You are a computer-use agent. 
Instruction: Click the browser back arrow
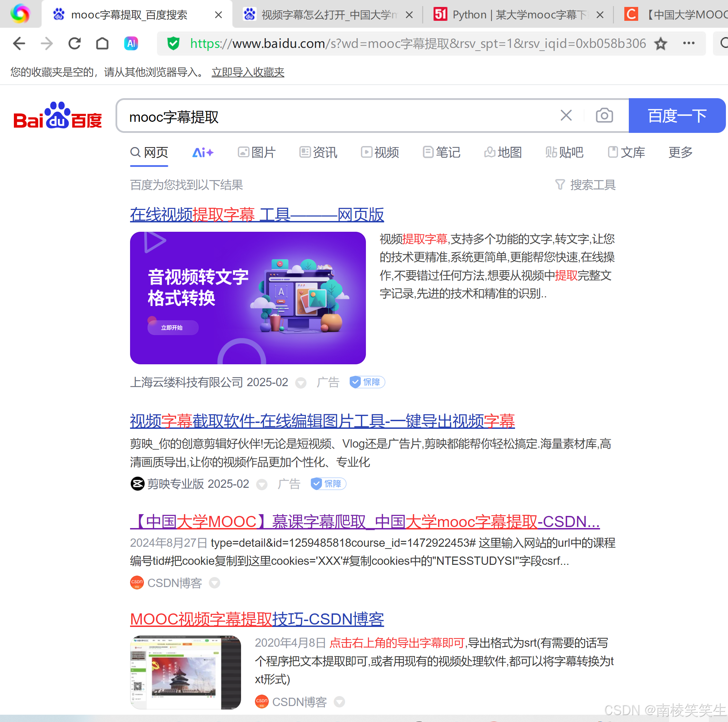pos(19,44)
